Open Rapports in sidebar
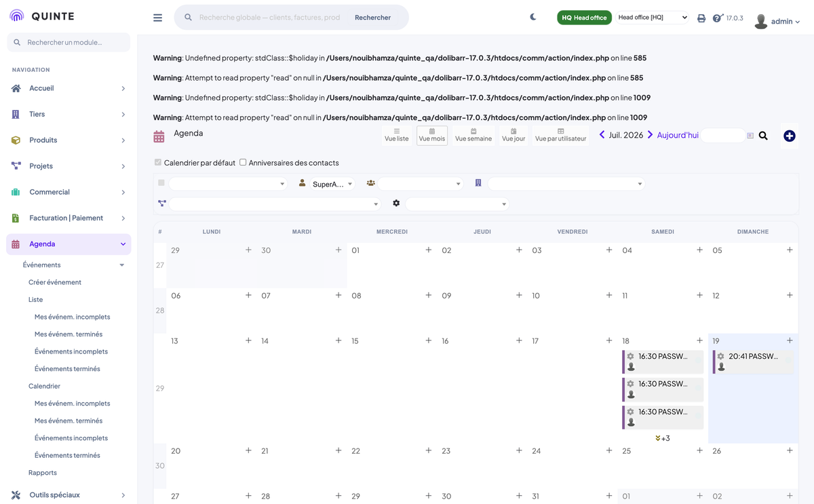 [43, 473]
